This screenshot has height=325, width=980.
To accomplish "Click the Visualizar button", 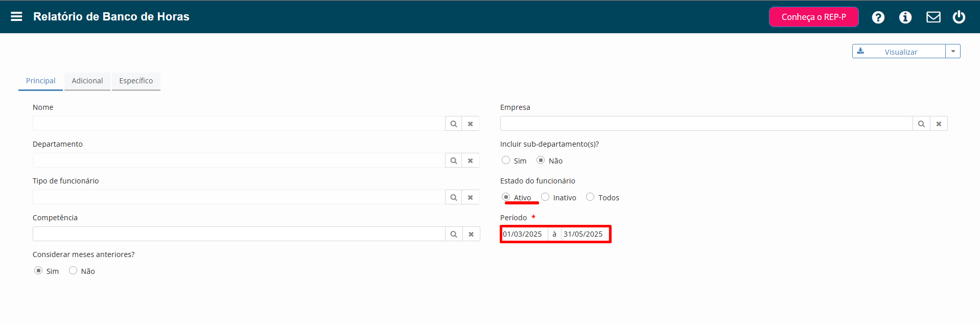I will (899, 51).
